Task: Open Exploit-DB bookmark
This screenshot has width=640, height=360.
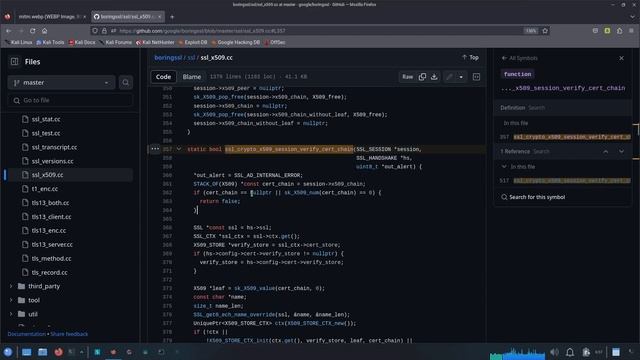Action: point(193,42)
